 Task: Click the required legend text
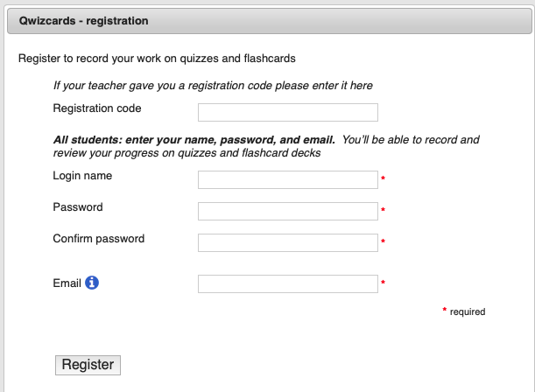pyautogui.click(x=468, y=311)
